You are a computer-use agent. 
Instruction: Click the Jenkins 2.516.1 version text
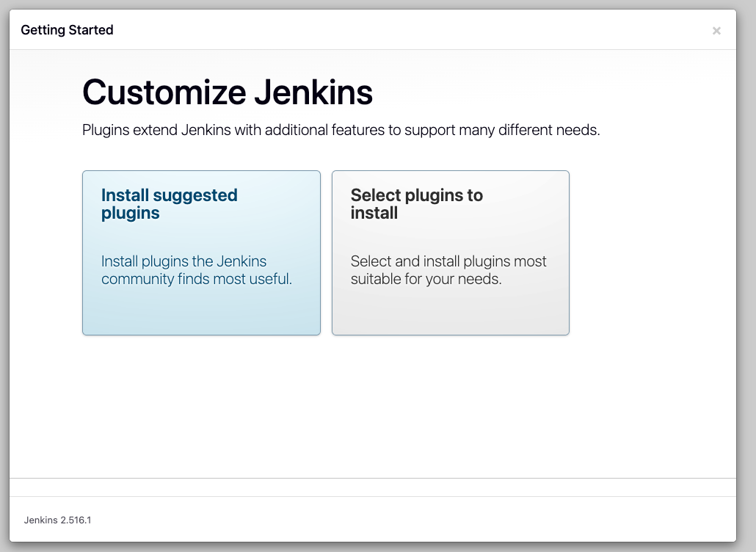click(x=57, y=520)
